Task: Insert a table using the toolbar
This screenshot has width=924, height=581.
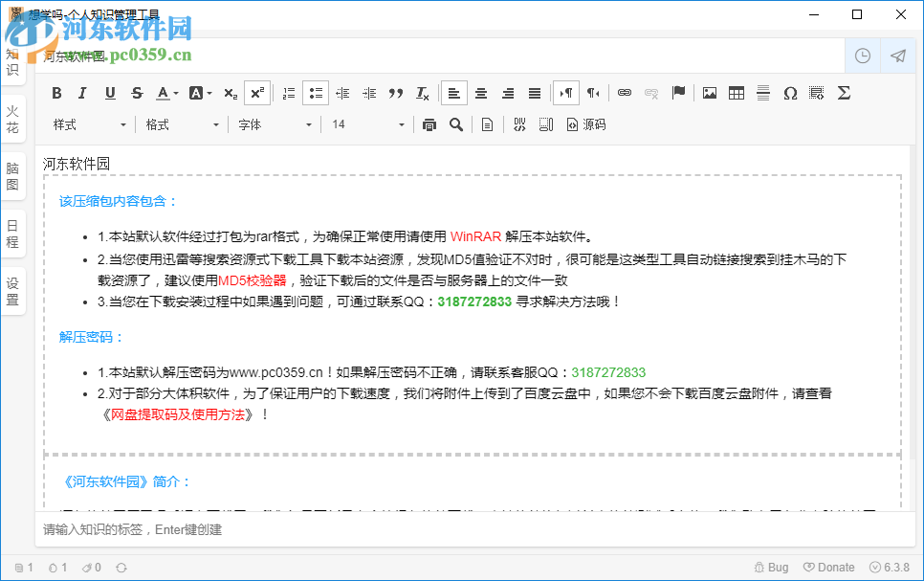Action: click(736, 93)
